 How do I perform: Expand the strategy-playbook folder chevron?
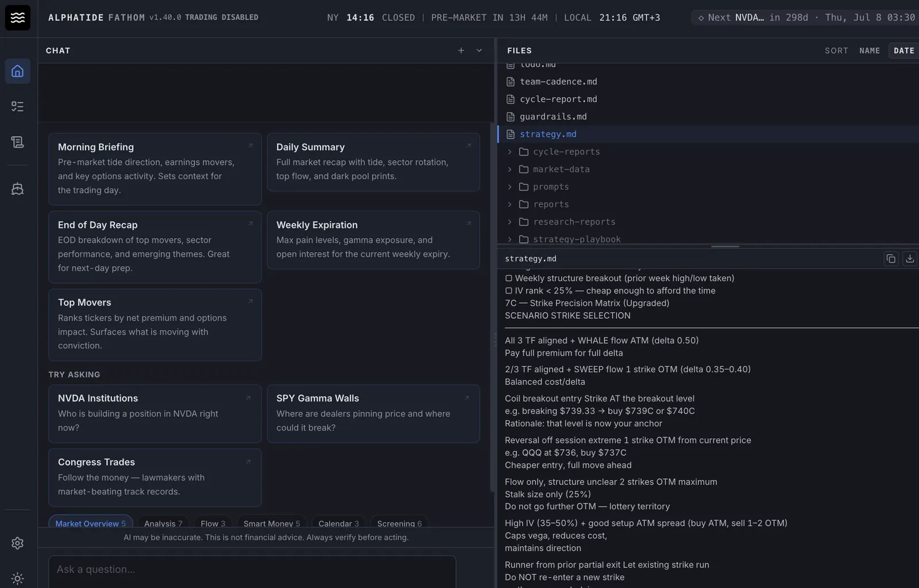(509, 239)
